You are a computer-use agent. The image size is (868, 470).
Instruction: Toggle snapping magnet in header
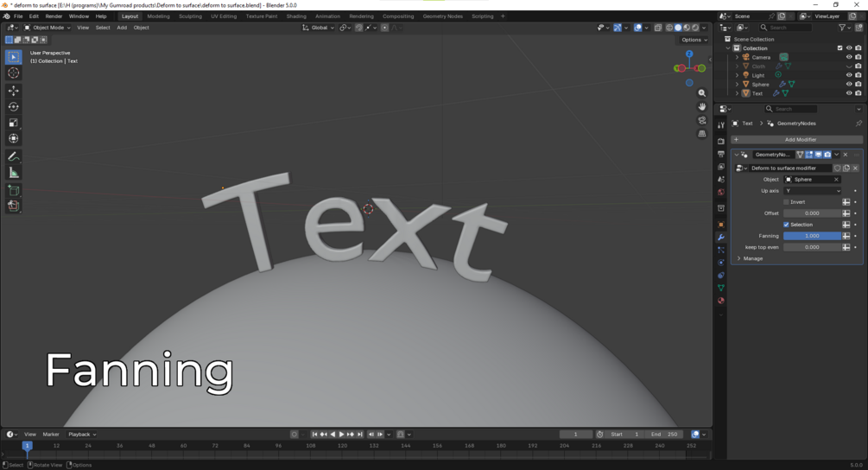[358, 28]
